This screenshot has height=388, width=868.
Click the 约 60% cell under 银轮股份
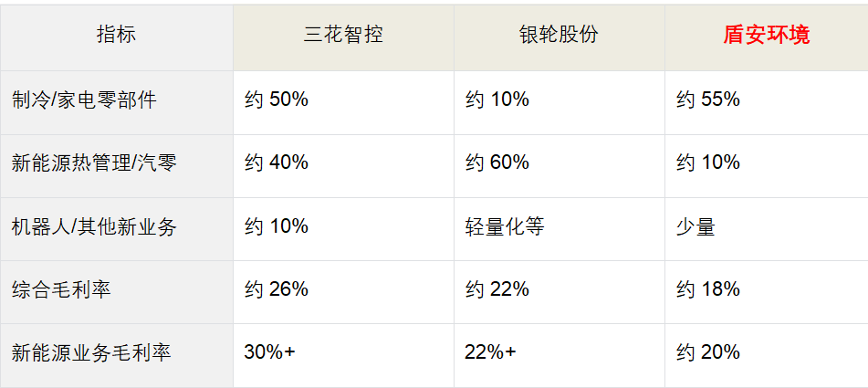coord(497,163)
